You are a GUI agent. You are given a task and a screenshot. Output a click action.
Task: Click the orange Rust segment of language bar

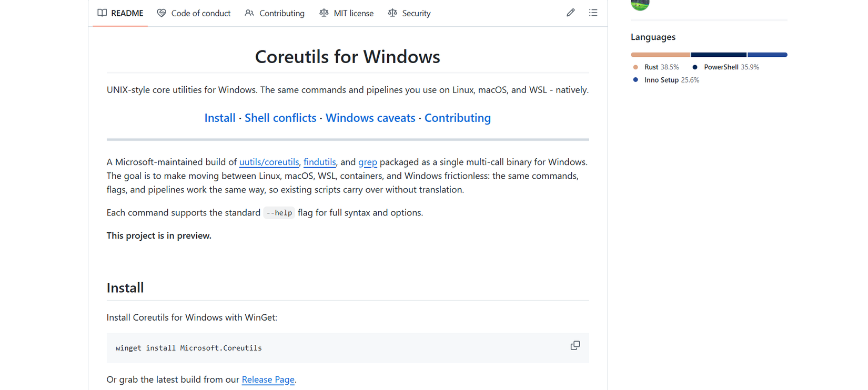click(660, 55)
